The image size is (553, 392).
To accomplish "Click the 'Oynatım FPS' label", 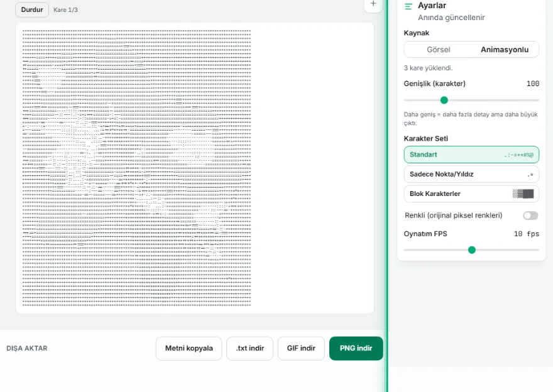I will pyautogui.click(x=425, y=234).
